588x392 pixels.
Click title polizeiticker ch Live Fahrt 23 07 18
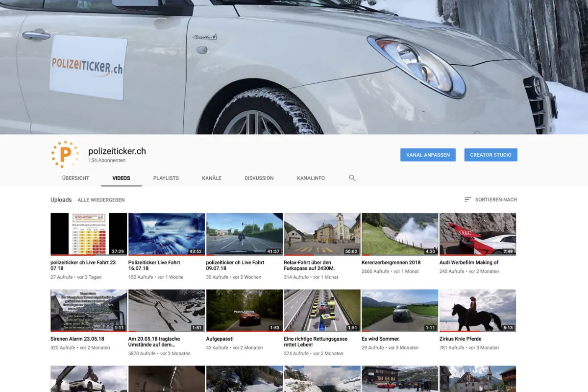click(84, 265)
